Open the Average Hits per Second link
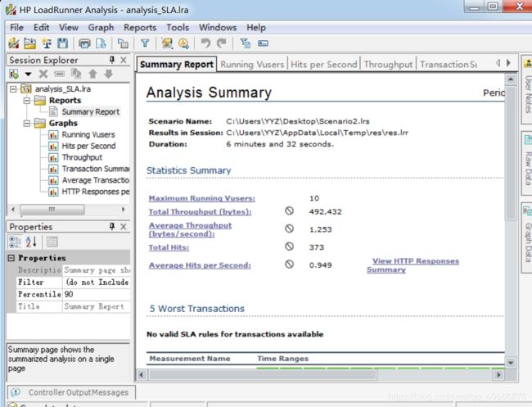 coord(200,265)
